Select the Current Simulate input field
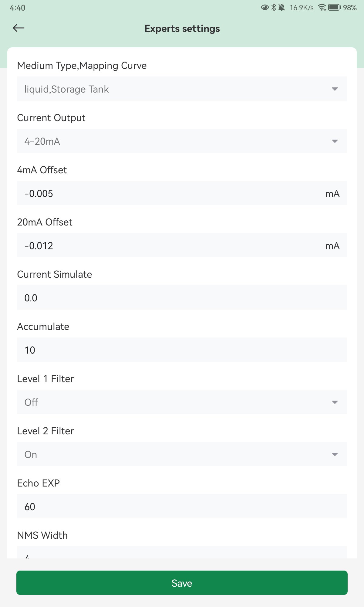This screenshot has width=364, height=607. click(182, 297)
